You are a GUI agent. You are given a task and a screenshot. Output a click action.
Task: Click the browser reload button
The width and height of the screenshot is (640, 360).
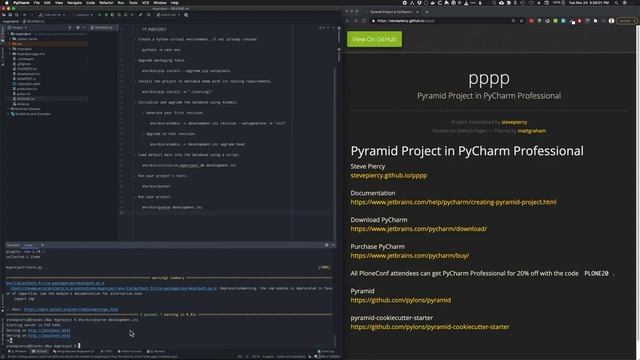[x=364, y=20]
